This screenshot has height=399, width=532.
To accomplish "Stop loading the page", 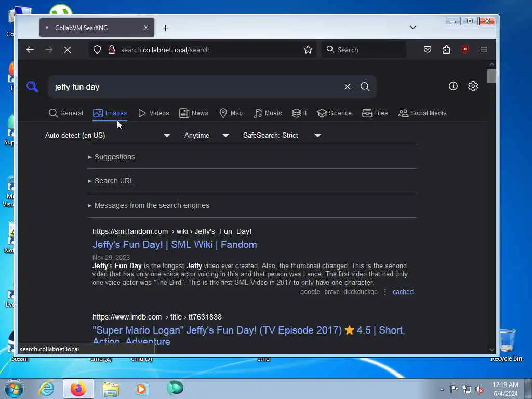I will point(67,50).
